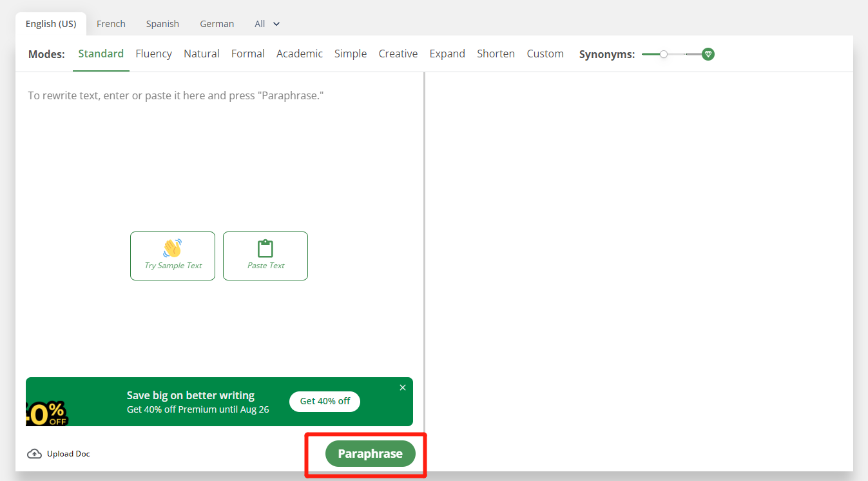Click the waving hand sample text icon

[x=173, y=248]
